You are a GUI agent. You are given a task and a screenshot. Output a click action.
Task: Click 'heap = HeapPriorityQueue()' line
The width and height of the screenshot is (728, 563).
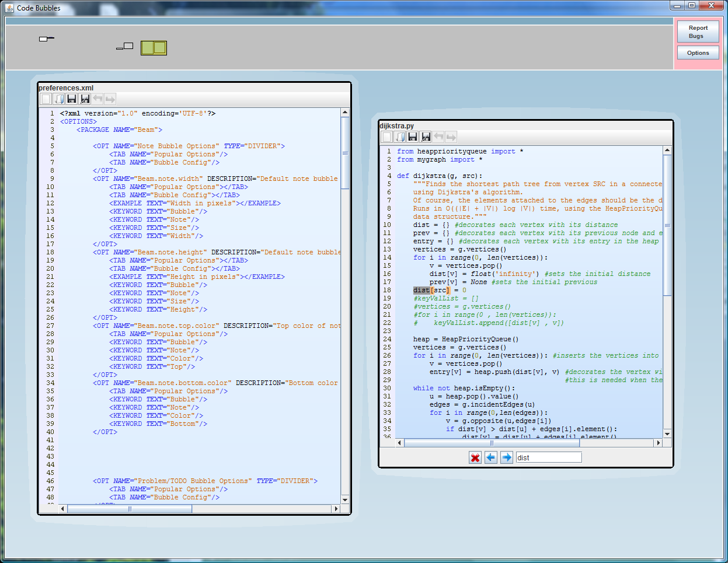pyautogui.click(x=466, y=339)
